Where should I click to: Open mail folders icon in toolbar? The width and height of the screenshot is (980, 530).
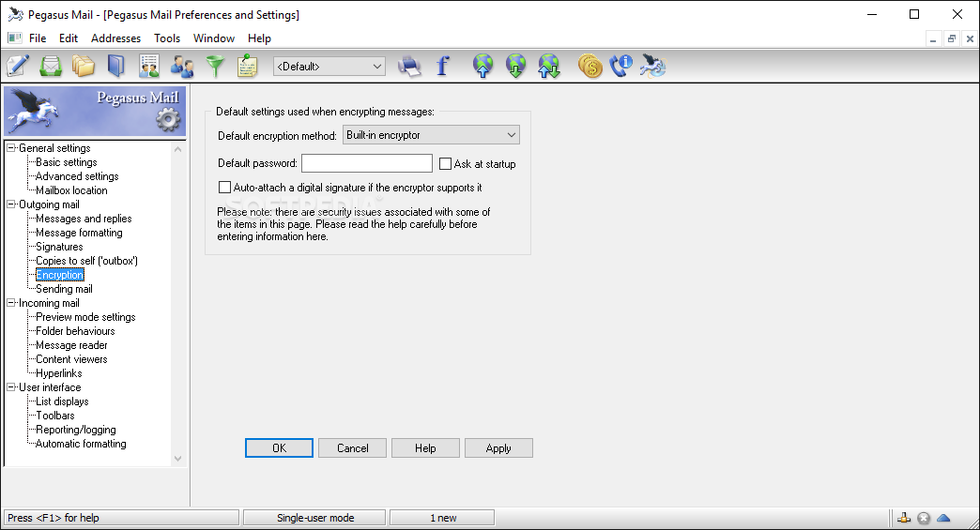(84, 66)
